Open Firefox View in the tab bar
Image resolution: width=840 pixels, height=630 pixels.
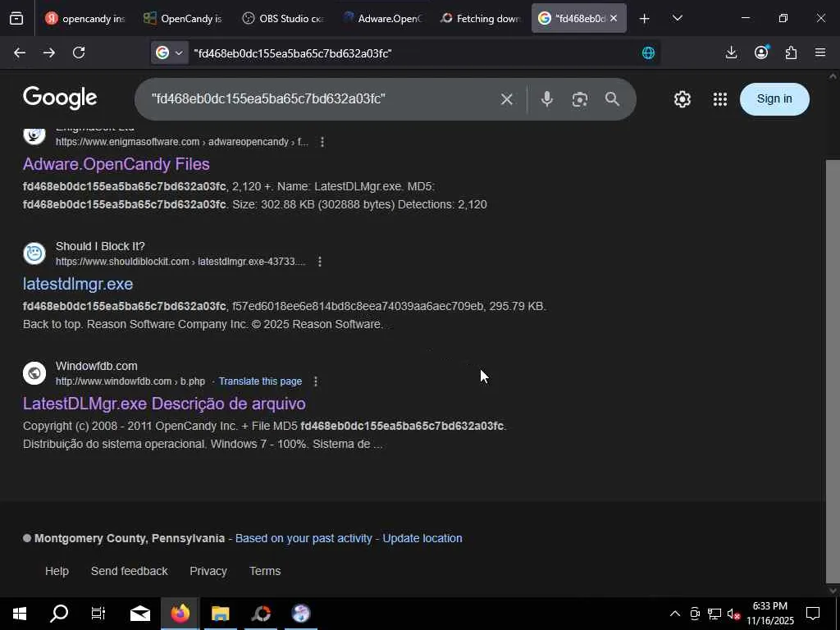click(x=16, y=19)
